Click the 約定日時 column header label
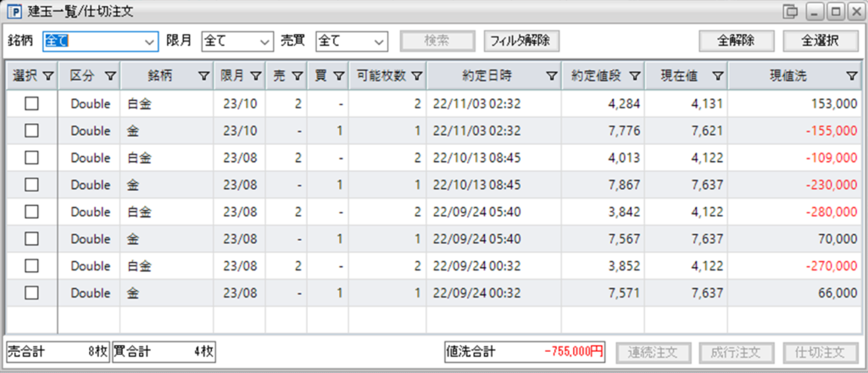The image size is (868, 373). tap(487, 77)
